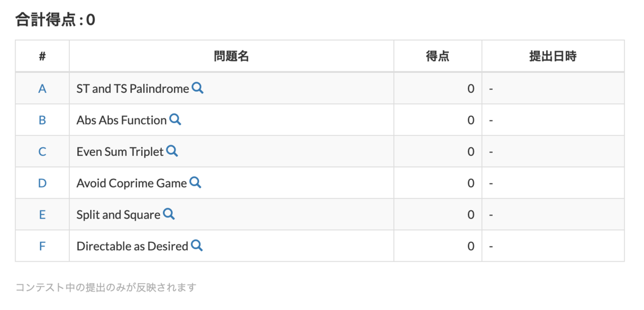Open the ST and TS Palindrome problem title
The width and height of the screenshot is (644, 310).
tap(132, 89)
